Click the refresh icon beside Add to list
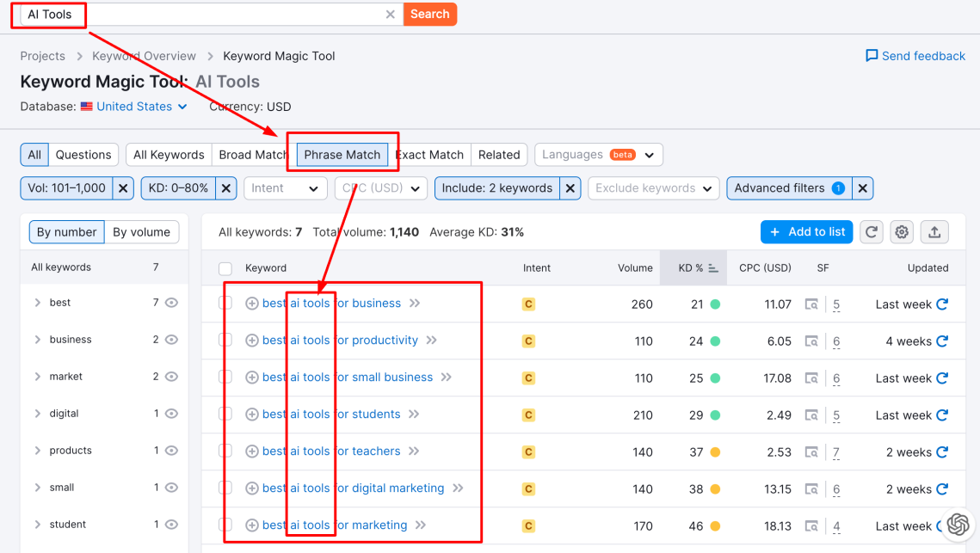Image resolution: width=980 pixels, height=553 pixels. [x=872, y=232]
